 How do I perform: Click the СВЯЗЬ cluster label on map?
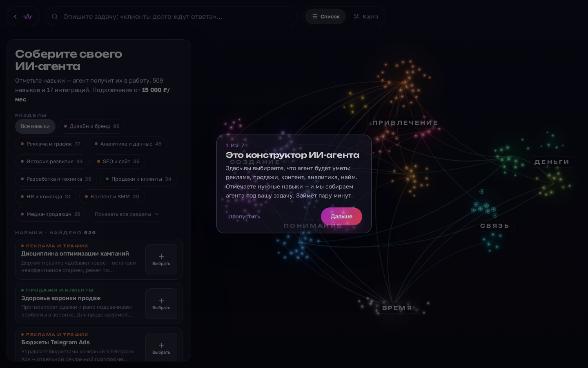494,226
